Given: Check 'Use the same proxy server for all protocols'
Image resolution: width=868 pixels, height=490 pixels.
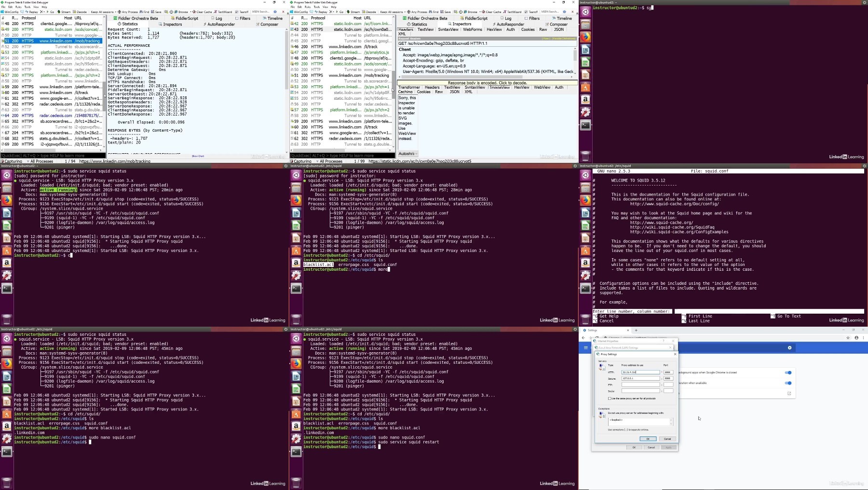Looking at the screenshot, I should coord(610,398).
